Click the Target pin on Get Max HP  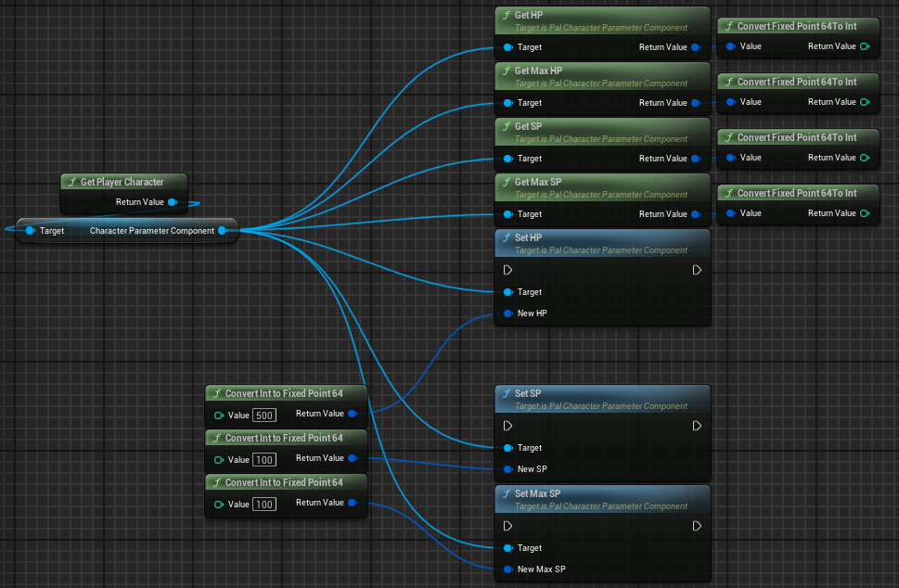[507, 103]
